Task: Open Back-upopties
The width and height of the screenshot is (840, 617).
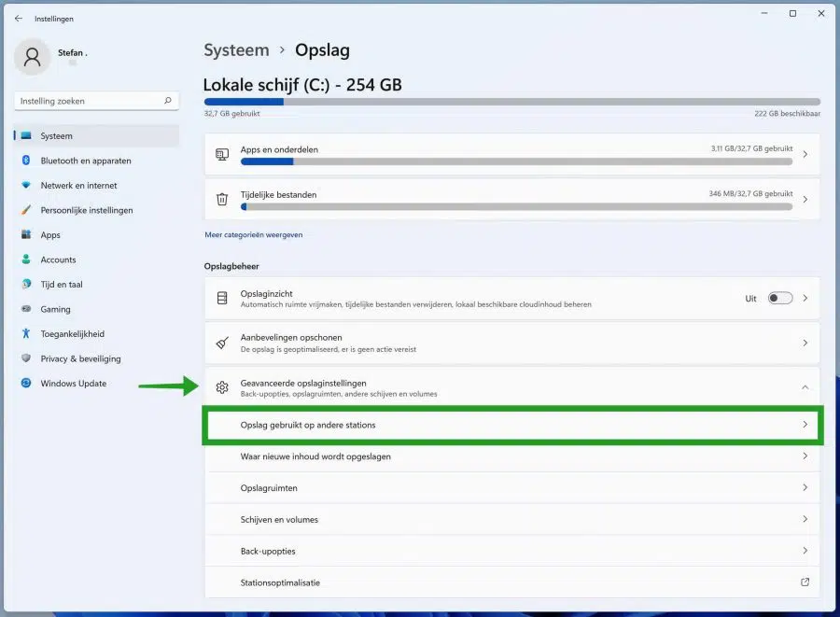Action: [x=512, y=551]
